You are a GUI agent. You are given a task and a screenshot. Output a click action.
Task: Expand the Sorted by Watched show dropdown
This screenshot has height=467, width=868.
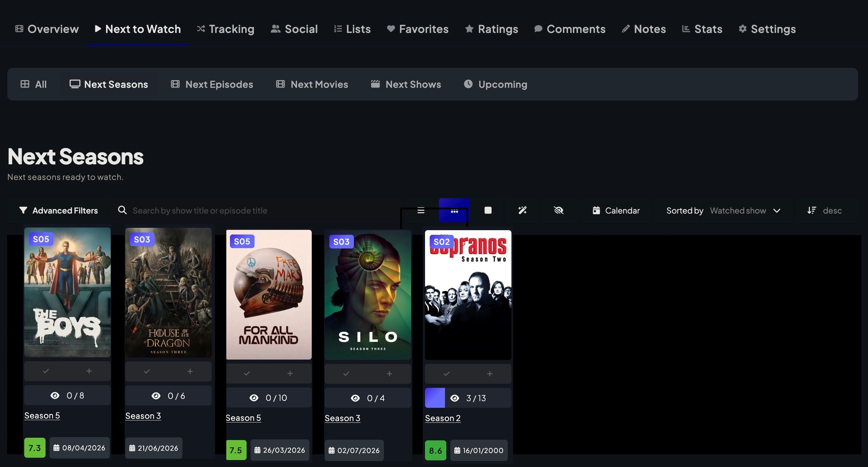click(x=723, y=211)
